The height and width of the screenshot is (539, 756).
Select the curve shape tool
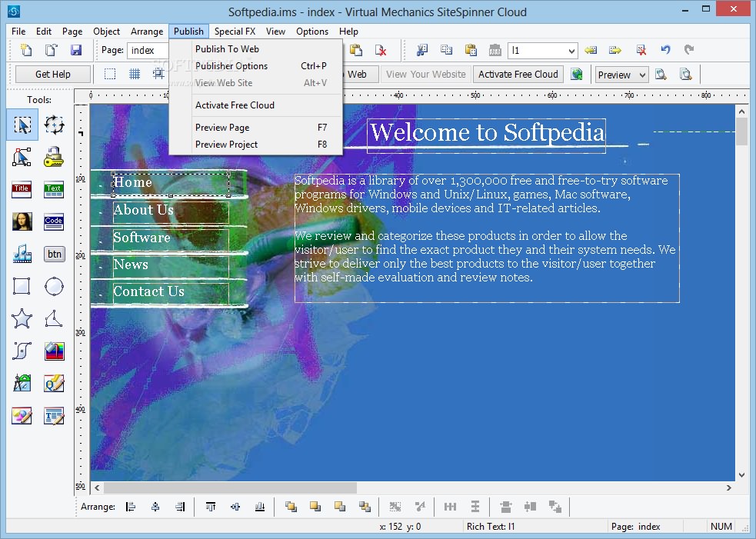[22, 351]
